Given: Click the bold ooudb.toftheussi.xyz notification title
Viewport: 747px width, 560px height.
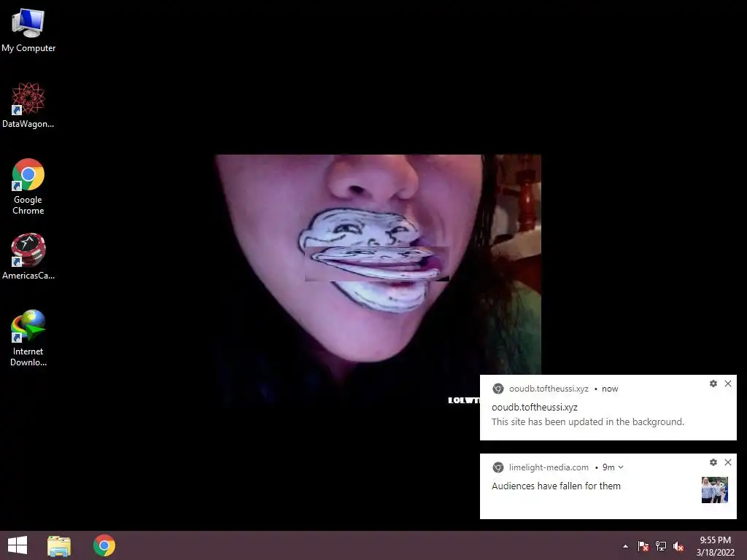Looking at the screenshot, I should coord(535,407).
